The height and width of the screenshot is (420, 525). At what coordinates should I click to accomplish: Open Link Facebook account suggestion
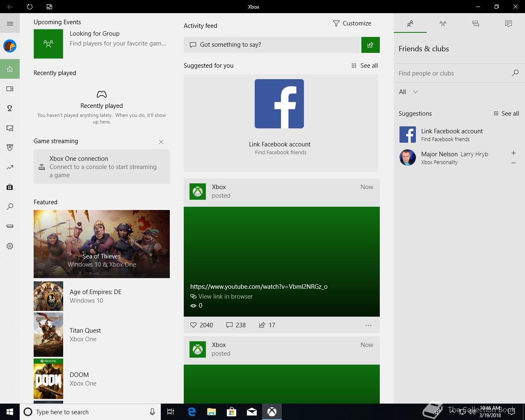(459, 135)
